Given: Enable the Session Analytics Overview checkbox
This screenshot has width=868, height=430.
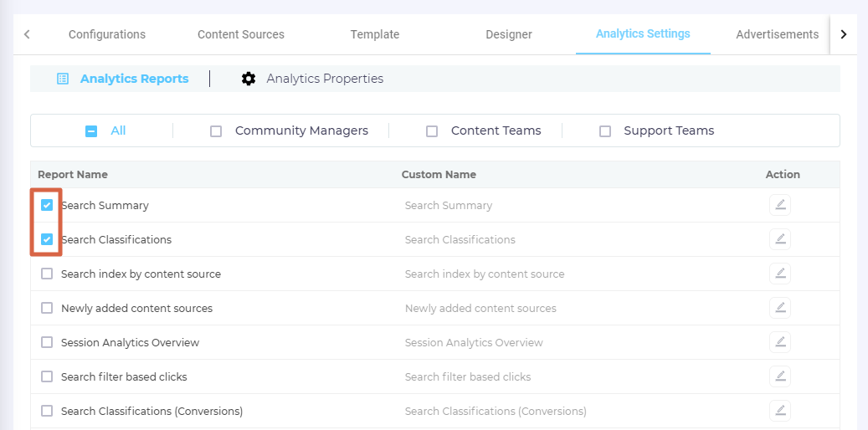Looking at the screenshot, I should 47,342.
